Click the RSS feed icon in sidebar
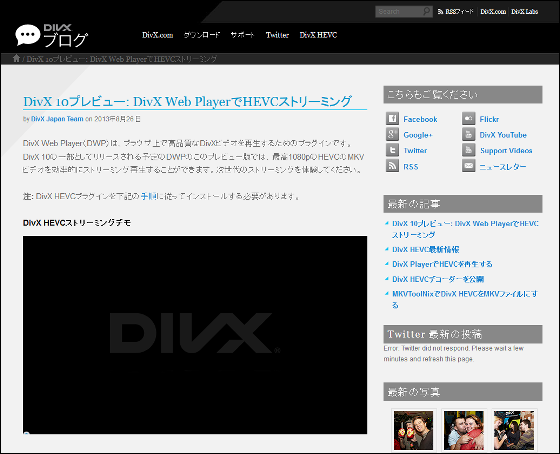Screen dimensions: 560x454 392,166
